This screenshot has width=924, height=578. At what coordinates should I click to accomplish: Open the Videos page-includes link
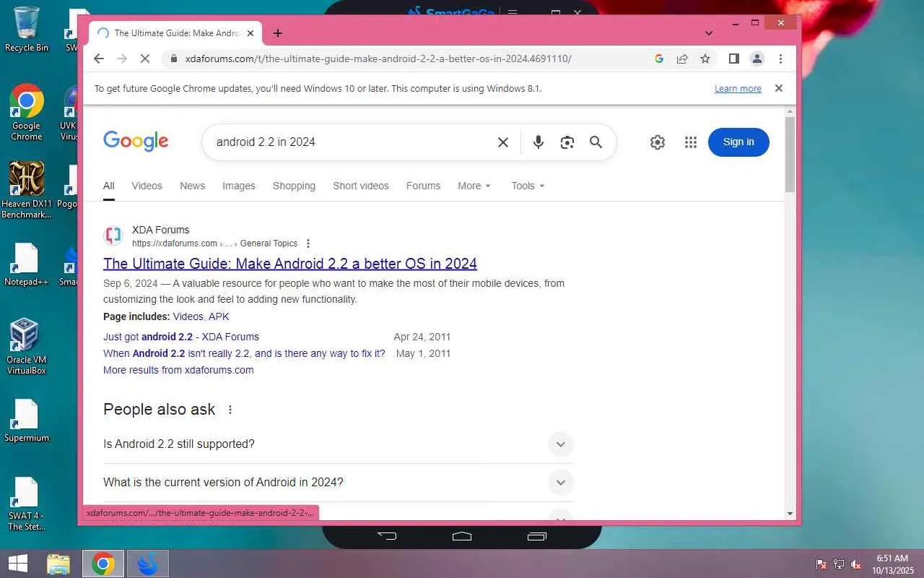coord(188,316)
